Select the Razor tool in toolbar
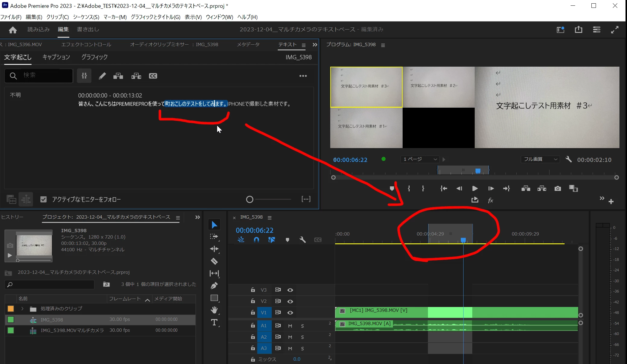The width and height of the screenshot is (627, 364). (x=214, y=261)
